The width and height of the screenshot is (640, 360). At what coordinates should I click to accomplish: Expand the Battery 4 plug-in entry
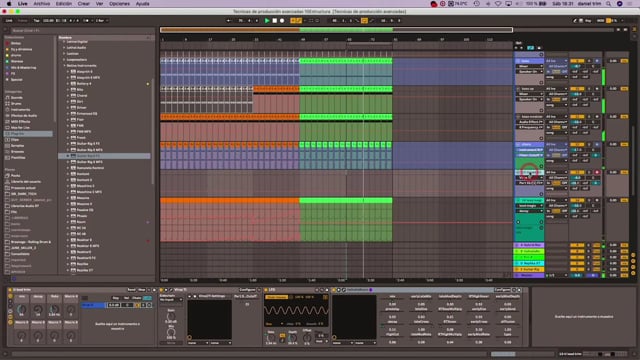(x=68, y=84)
